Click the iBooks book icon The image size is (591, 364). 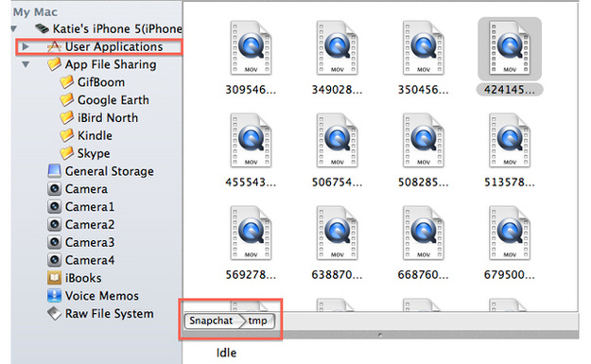click(54, 278)
